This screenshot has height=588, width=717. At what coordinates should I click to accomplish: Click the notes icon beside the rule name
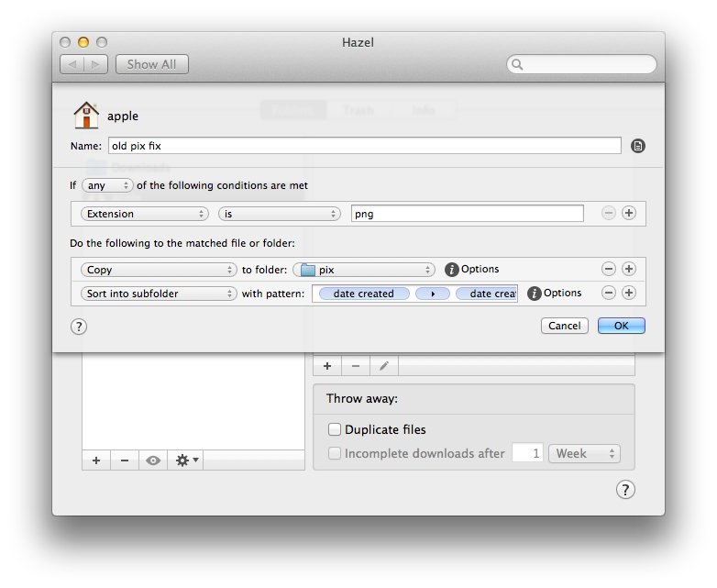click(638, 146)
